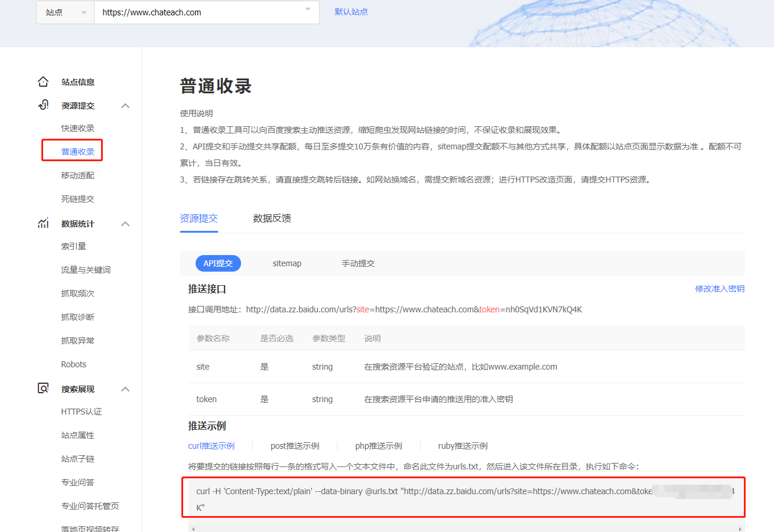
Task: Click the 是否必选 column header
Action: 277,338
